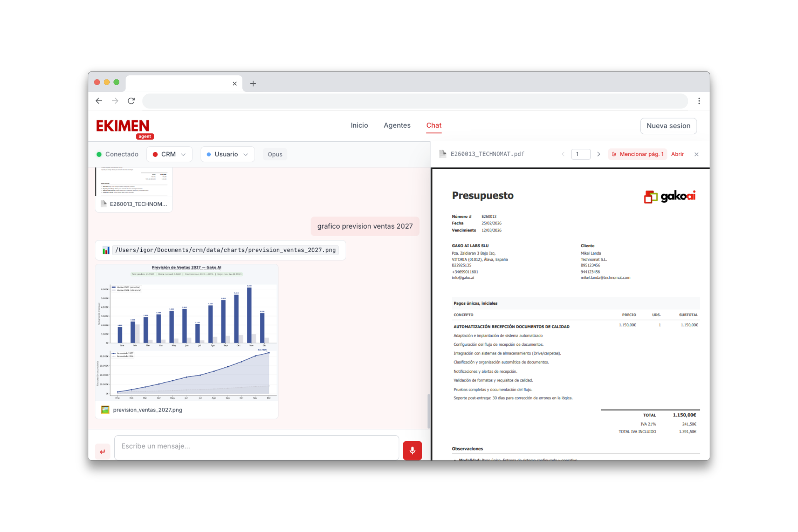Open the browser three-dot menu
The width and height of the screenshot is (798, 532).
(699, 101)
